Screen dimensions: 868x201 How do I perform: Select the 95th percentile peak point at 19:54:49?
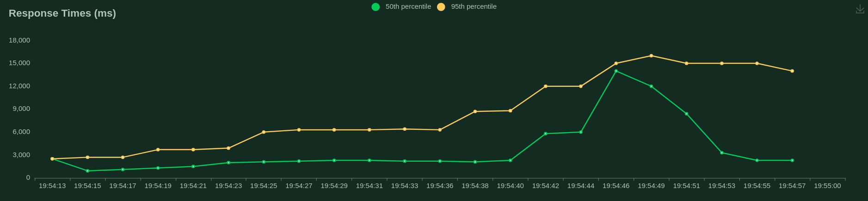coord(651,56)
